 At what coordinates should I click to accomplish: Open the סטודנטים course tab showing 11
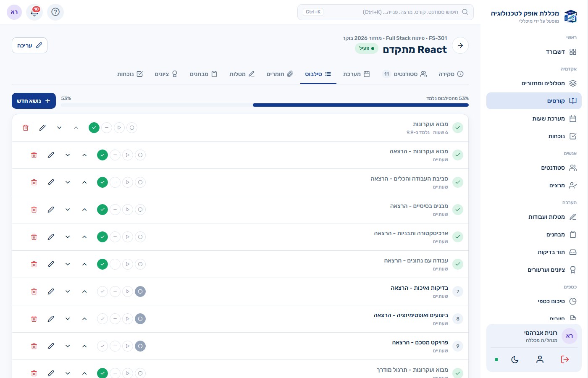[x=404, y=74]
